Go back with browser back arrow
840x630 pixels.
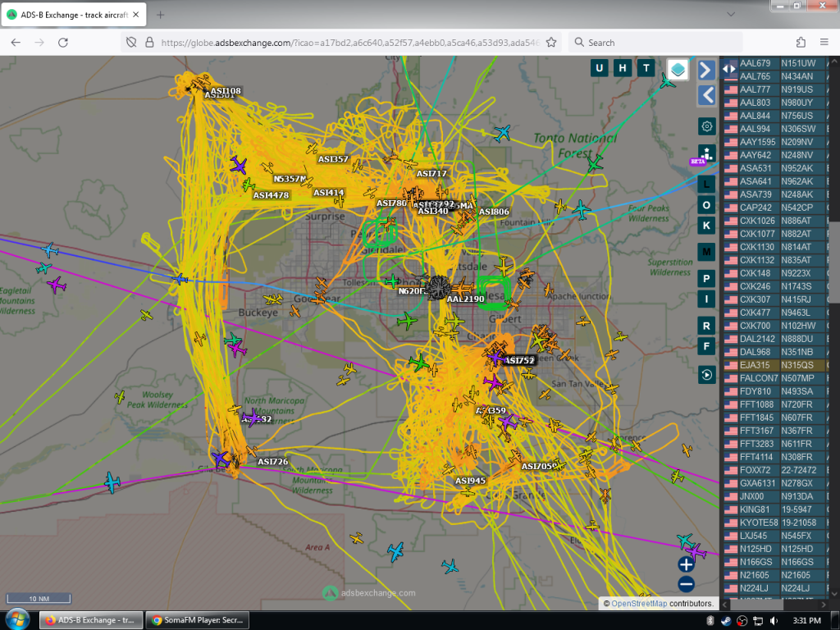click(16, 43)
